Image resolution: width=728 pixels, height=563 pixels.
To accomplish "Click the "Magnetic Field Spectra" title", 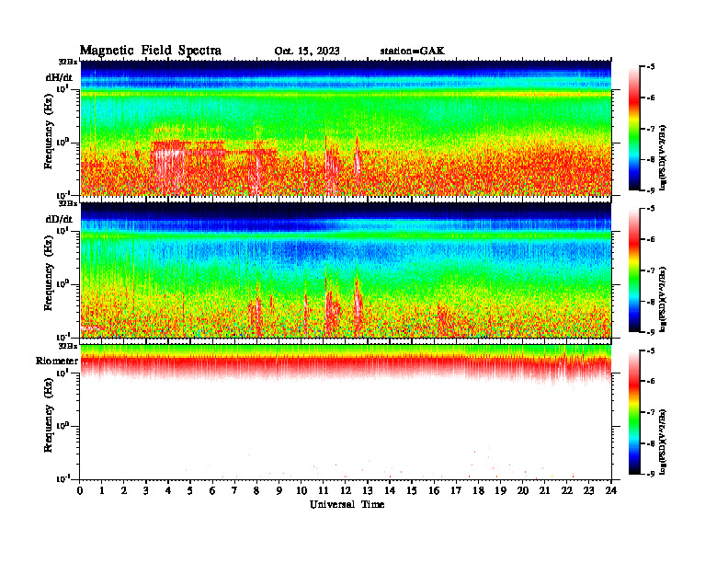I will coord(151,51).
